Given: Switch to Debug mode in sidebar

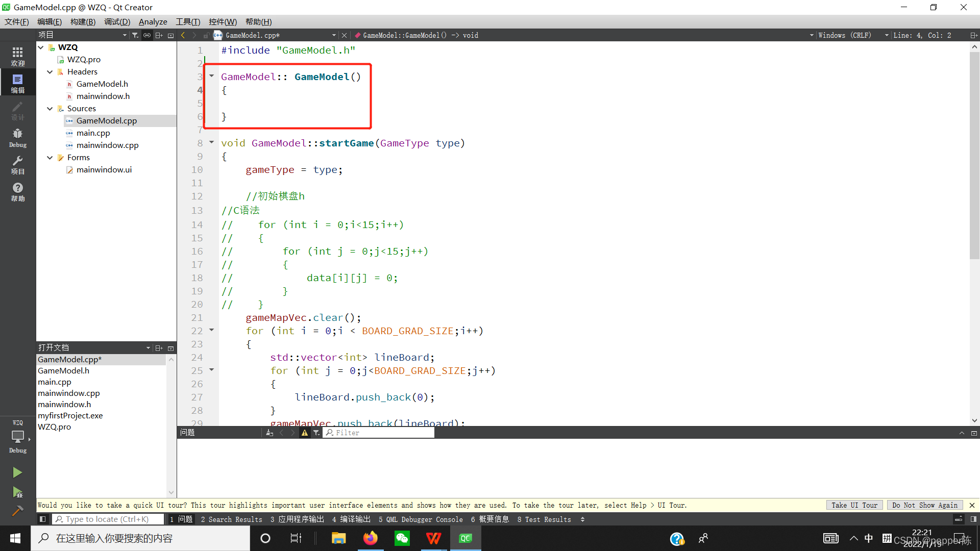Looking at the screenshot, I should click(17, 137).
